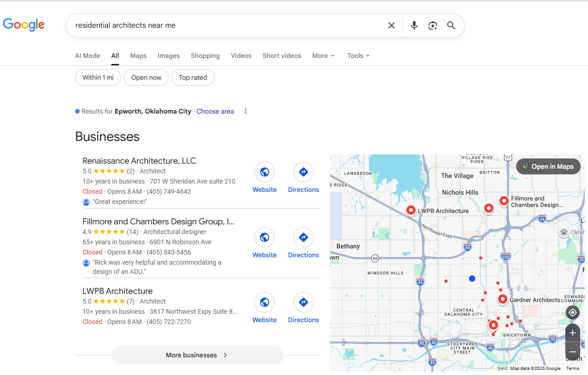This screenshot has height=375, width=588.
Task: Select the Gardner Architects map pin
Action: click(x=503, y=299)
